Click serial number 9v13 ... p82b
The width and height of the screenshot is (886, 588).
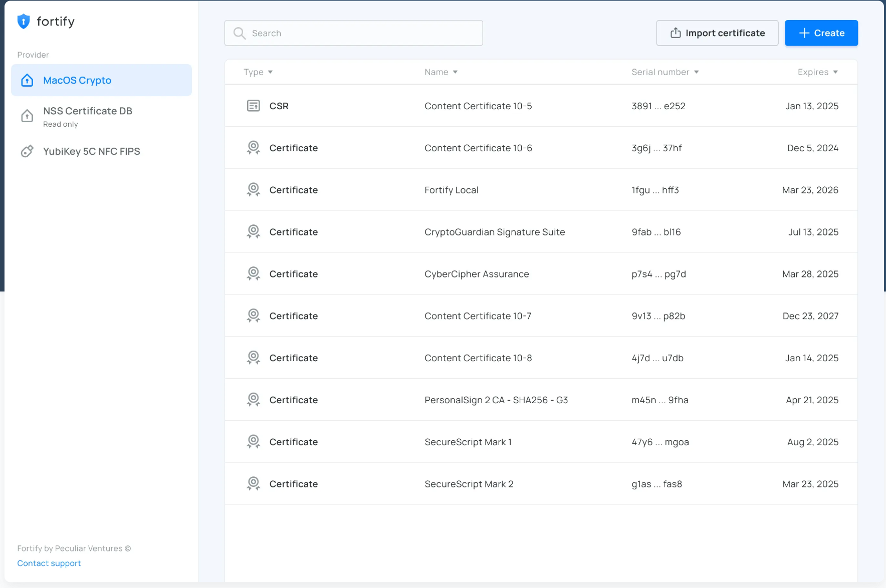click(658, 317)
